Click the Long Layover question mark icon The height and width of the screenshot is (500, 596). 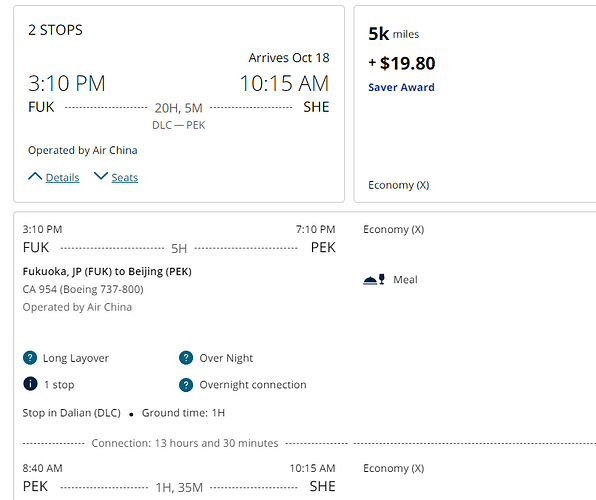click(x=30, y=358)
